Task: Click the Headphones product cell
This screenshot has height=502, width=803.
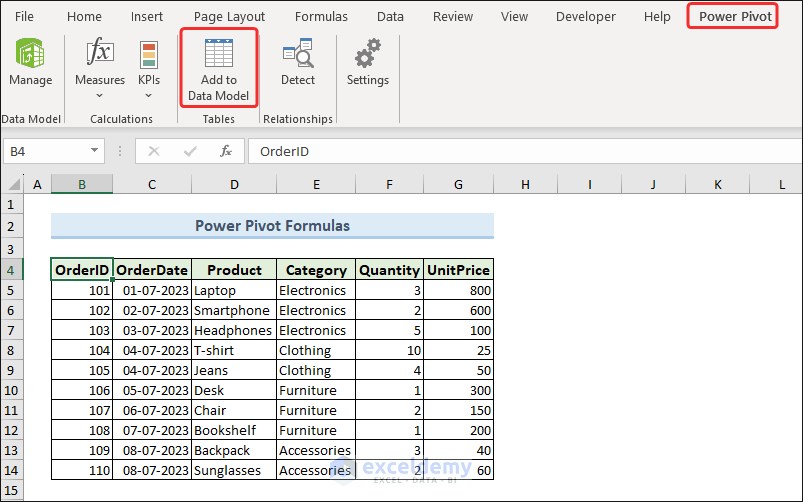Action: (x=234, y=330)
